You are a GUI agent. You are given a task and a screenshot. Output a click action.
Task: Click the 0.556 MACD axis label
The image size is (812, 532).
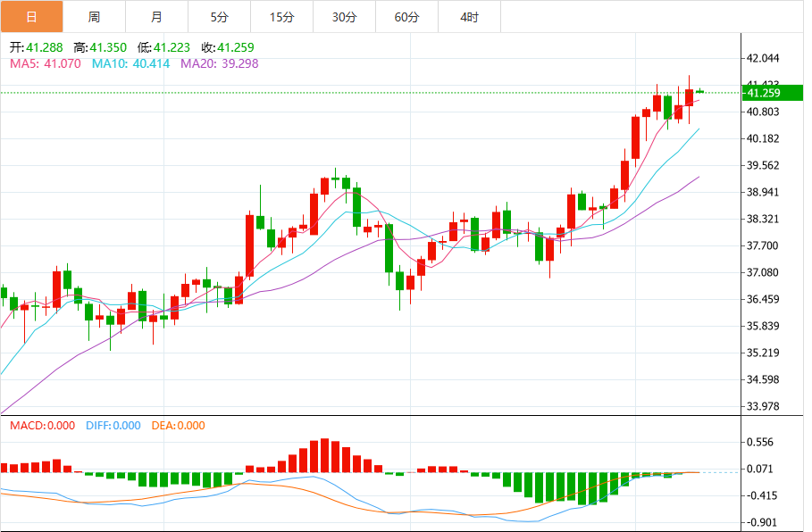(x=759, y=442)
